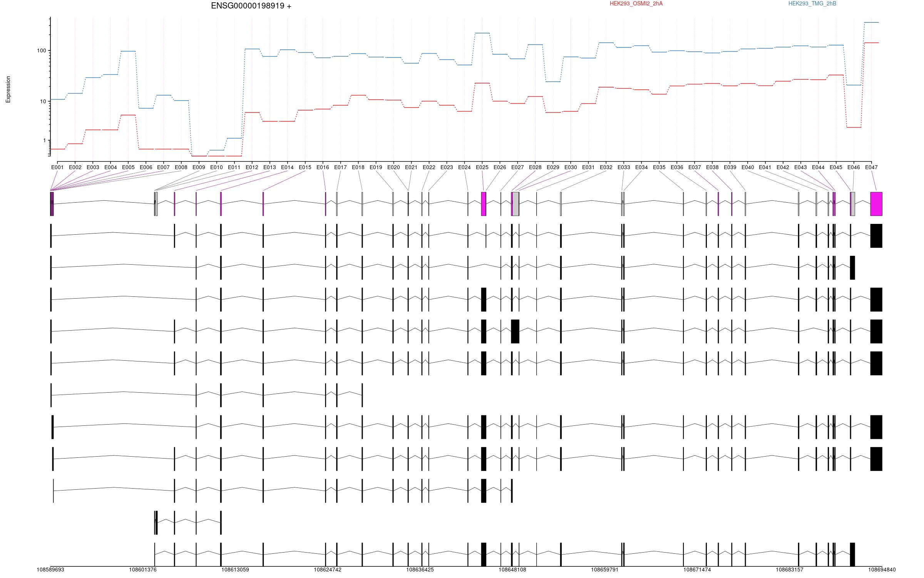Screen dimensions: 924x578
Task: Click the large magenta E047 exon block
Action: (x=876, y=204)
